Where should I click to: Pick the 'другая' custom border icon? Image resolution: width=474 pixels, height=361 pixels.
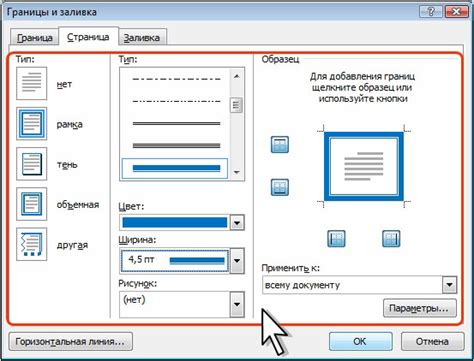[32, 244]
